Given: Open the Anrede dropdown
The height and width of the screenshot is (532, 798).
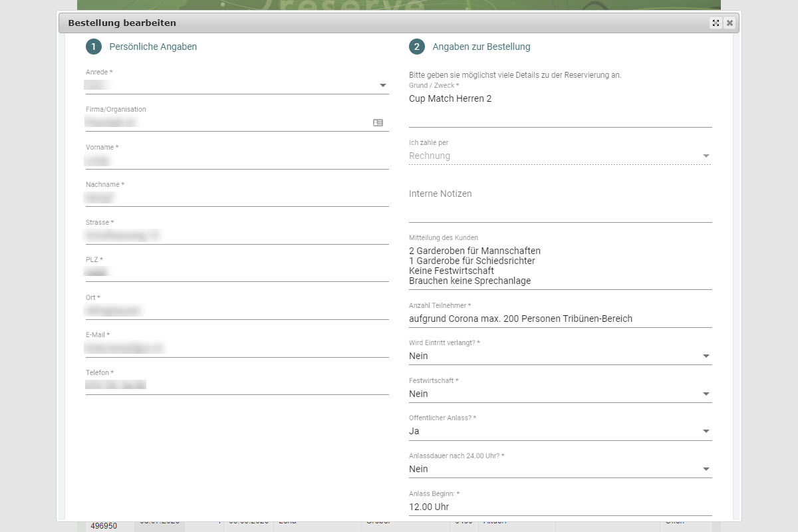Looking at the screenshot, I should 382,86.
